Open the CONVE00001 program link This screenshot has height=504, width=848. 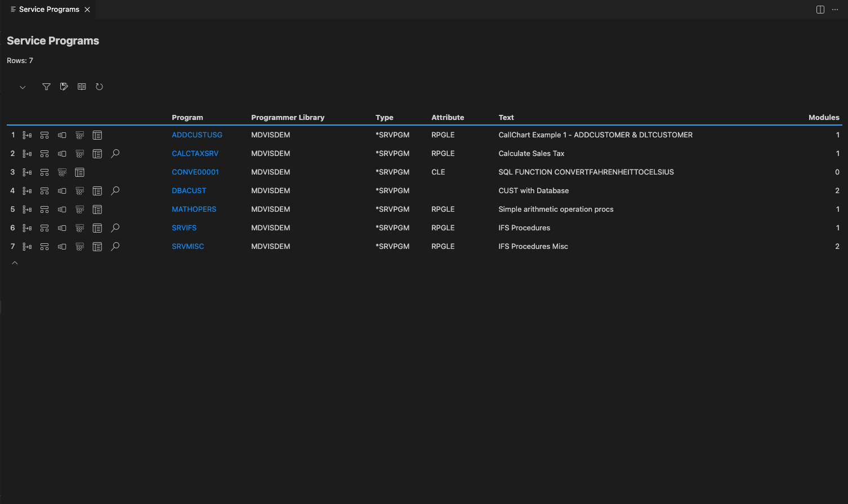click(x=195, y=172)
